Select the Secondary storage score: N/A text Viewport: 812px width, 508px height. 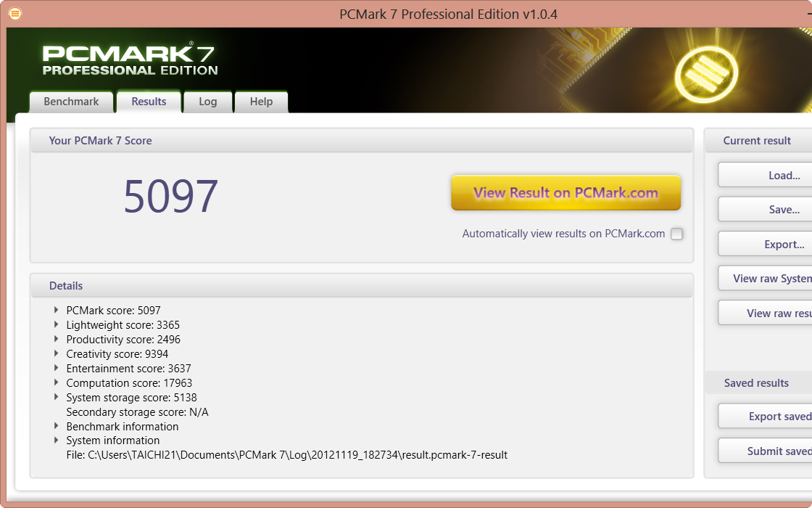137,412
